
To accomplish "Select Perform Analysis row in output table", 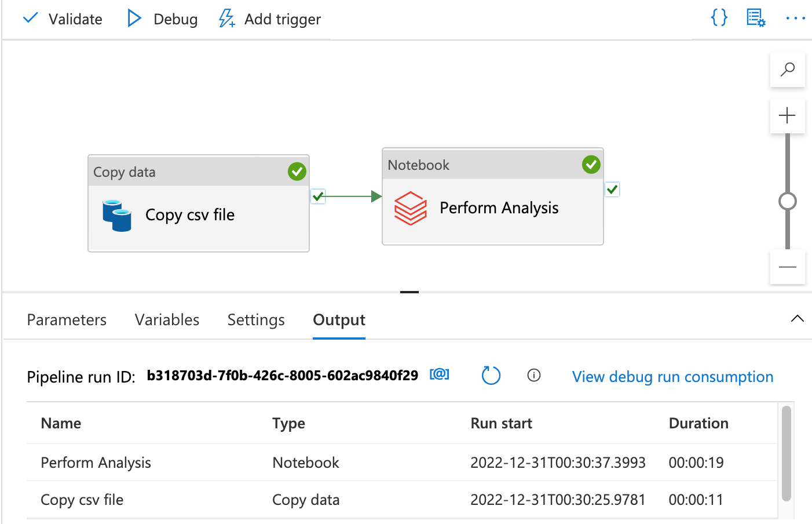I will pyautogui.click(x=402, y=463).
